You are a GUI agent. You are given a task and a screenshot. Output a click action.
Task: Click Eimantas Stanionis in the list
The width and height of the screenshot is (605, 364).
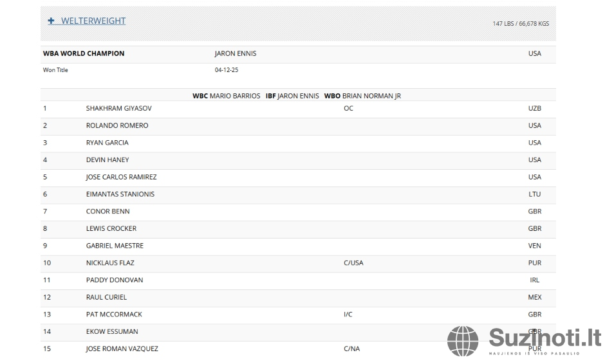(x=120, y=194)
